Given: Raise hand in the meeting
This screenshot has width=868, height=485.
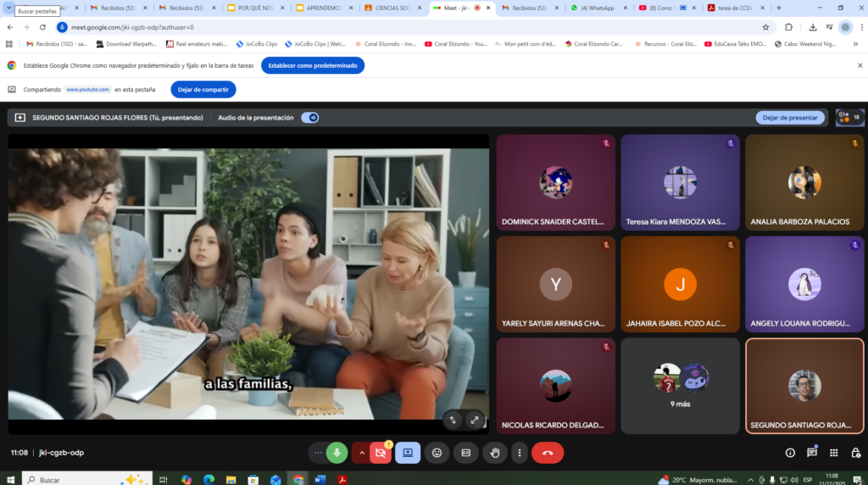Looking at the screenshot, I should coord(494,453).
